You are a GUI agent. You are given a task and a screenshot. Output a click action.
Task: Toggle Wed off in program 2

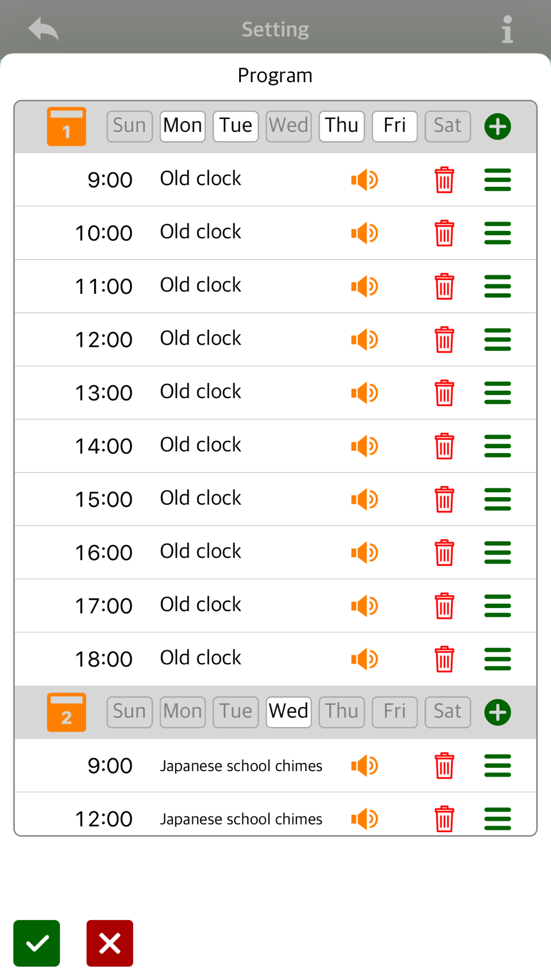click(289, 713)
